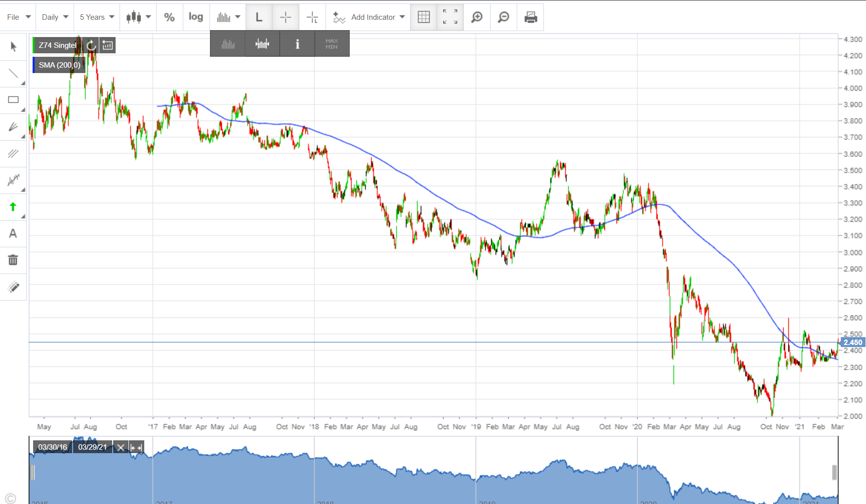Open the File menu
Screen dimensions: 866x504
click(18, 17)
